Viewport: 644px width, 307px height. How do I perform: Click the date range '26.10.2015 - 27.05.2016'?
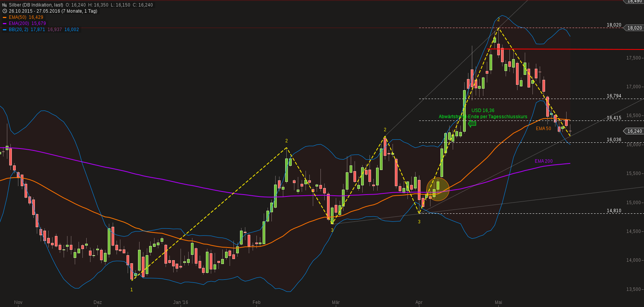click(34, 11)
